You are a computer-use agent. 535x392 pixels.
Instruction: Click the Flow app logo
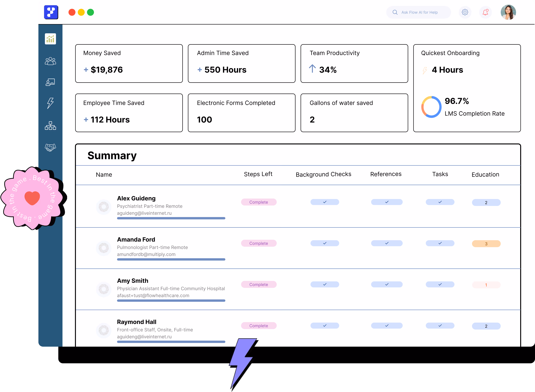coord(51,12)
